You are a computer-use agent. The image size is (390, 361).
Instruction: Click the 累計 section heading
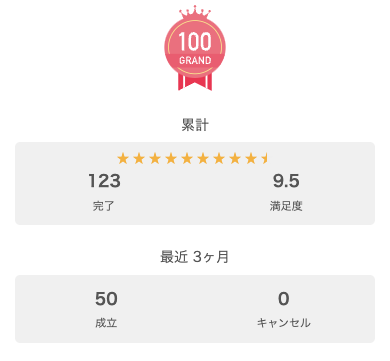(x=195, y=125)
